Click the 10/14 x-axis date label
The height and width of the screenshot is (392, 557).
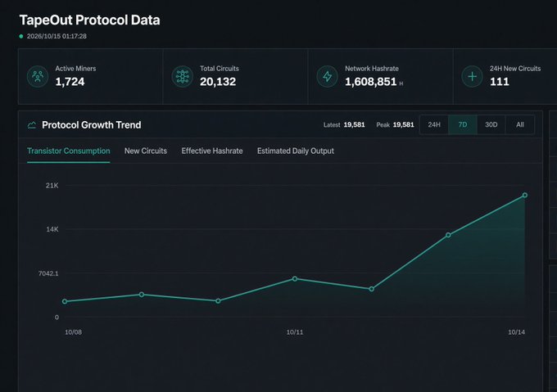(517, 332)
